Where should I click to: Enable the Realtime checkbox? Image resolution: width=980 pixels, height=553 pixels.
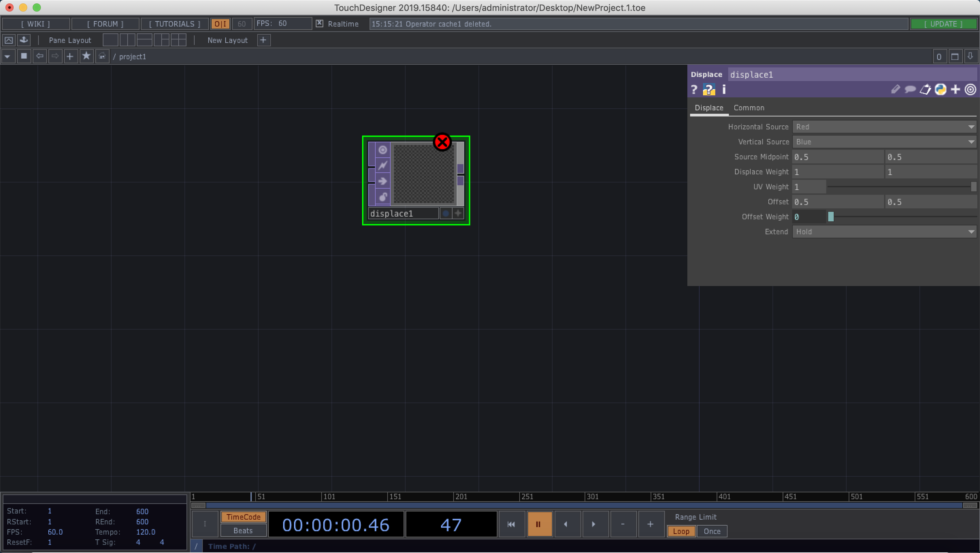[320, 23]
